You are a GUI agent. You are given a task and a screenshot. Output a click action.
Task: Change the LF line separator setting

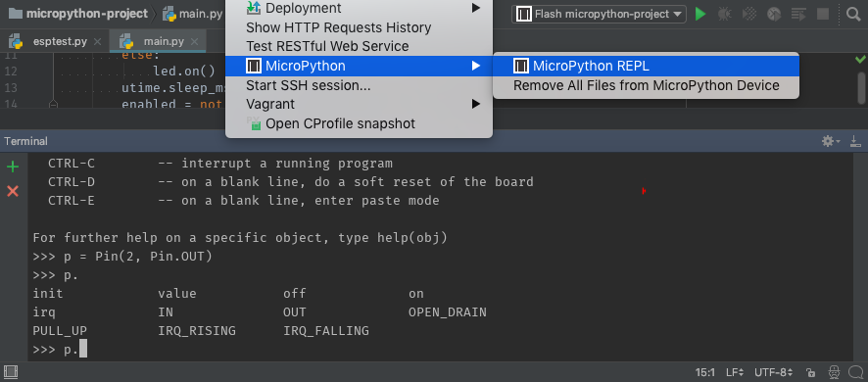coord(735,372)
